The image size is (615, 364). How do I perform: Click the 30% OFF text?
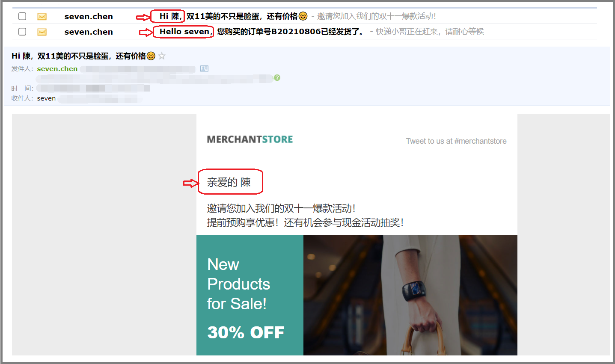(246, 332)
